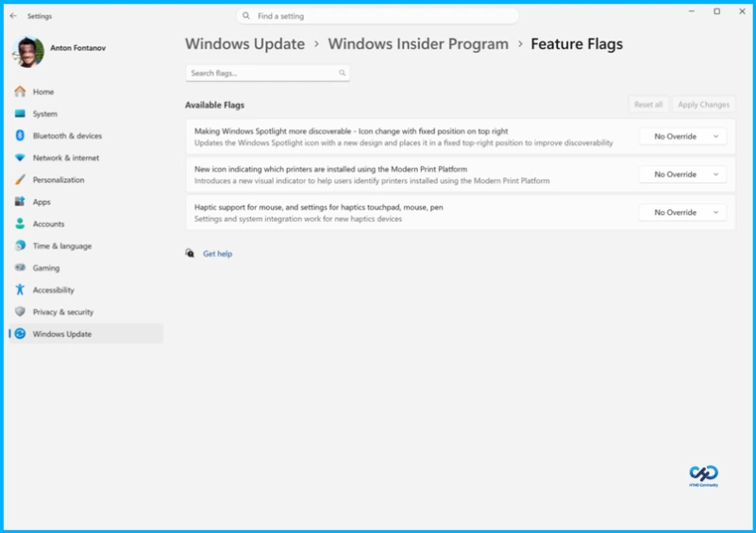Click the Apps icon in sidebar
The image size is (756, 533).
tap(20, 202)
